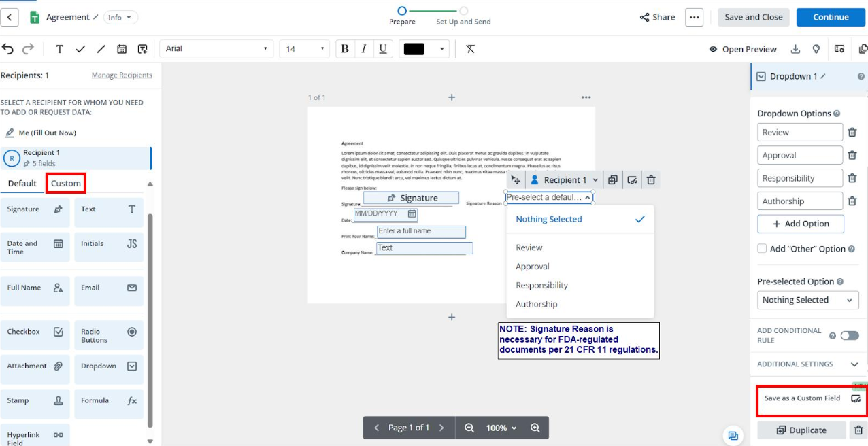The height and width of the screenshot is (446, 868).
Task: Go to next page arrow
Action: click(x=441, y=428)
